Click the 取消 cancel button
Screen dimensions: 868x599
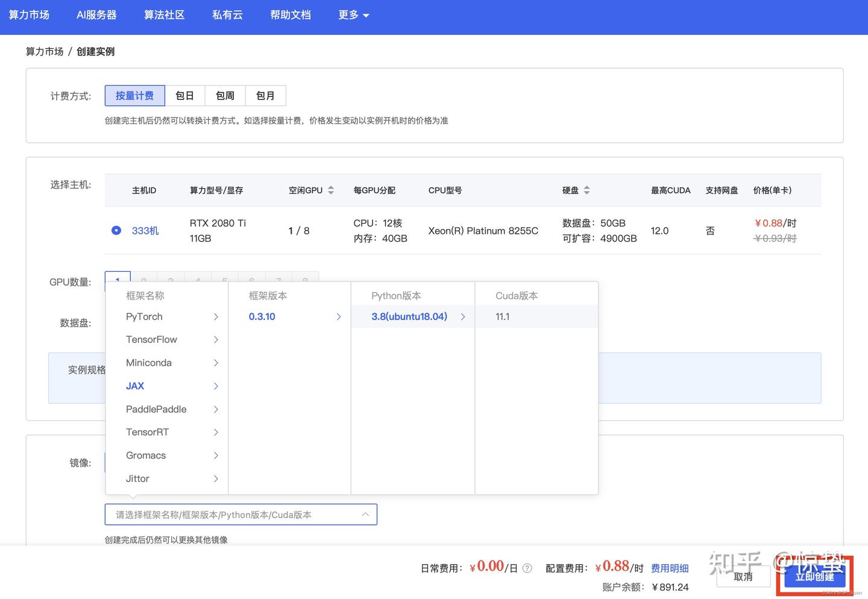click(743, 576)
